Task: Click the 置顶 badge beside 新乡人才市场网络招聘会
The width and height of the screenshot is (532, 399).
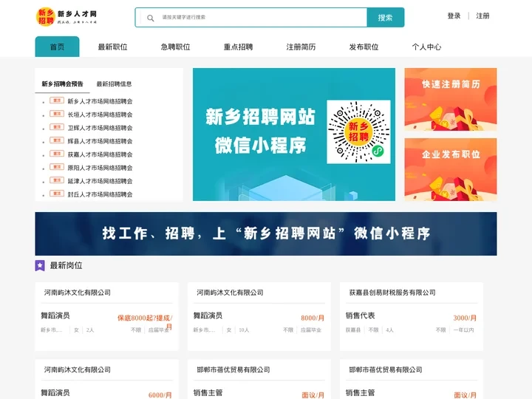Action: (57, 100)
